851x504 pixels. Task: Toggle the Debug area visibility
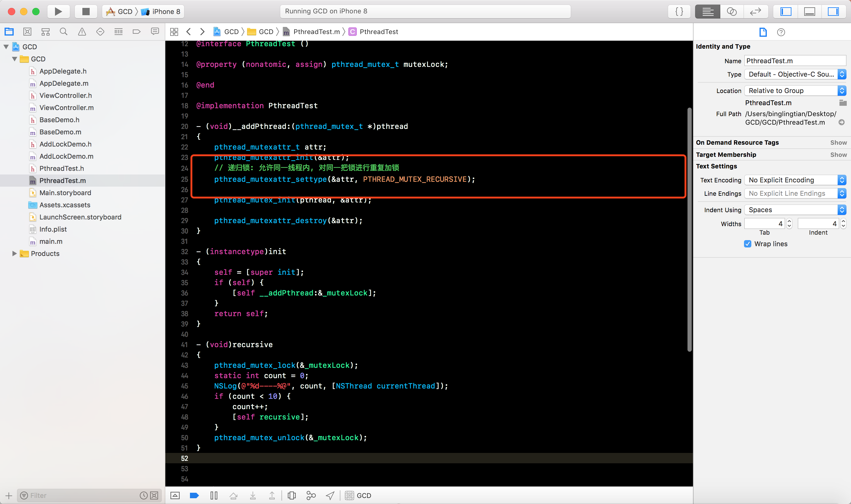click(810, 12)
